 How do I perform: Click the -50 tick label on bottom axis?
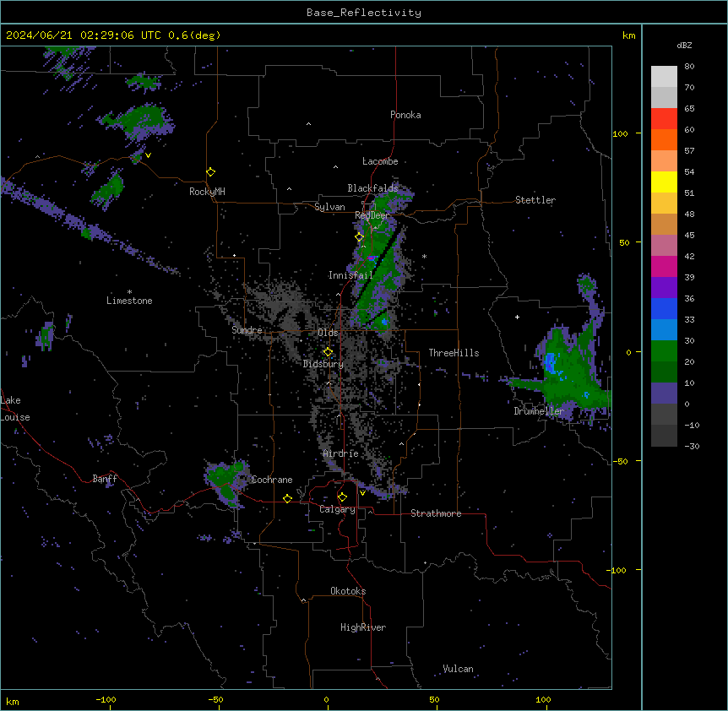coord(215,699)
